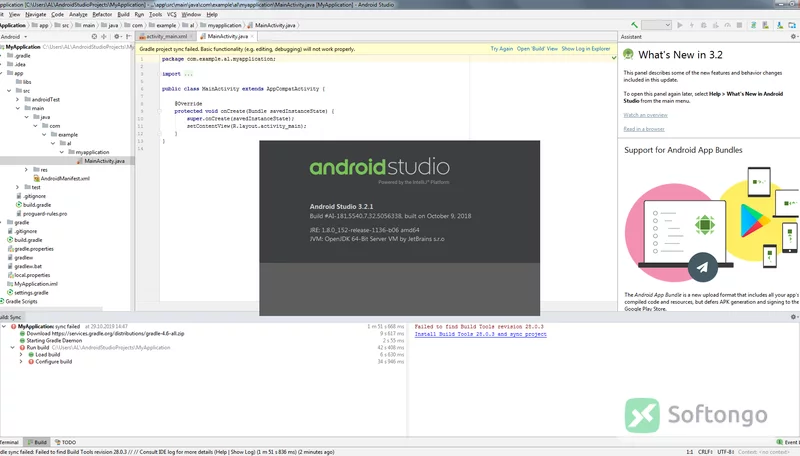Click the Stop square icon in toolbar
800x456 pixels.
(x=739, y=25)
